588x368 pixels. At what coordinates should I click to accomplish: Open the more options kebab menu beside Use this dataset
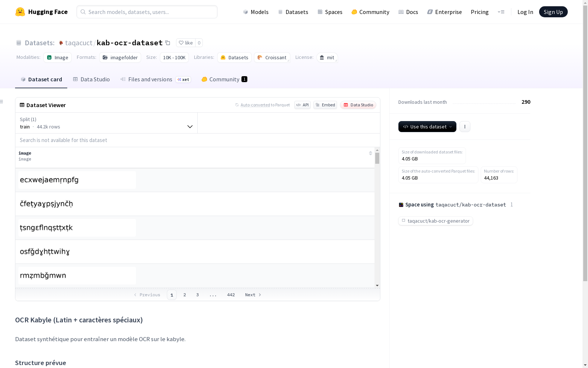(x=465, y=127)
